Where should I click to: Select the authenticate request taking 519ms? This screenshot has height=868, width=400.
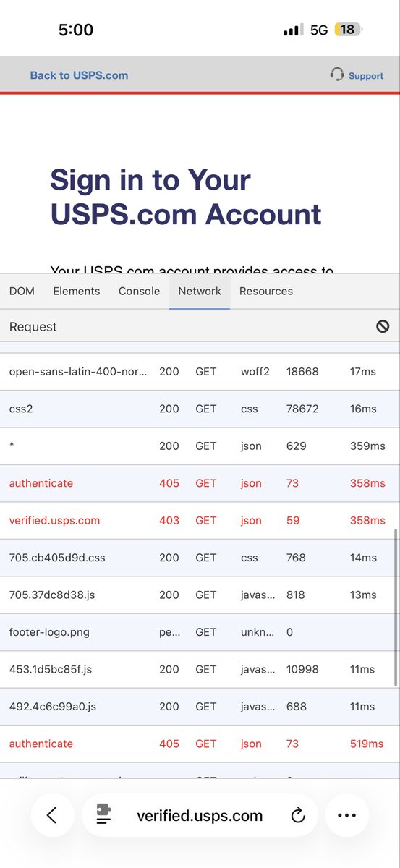(200, 744)
